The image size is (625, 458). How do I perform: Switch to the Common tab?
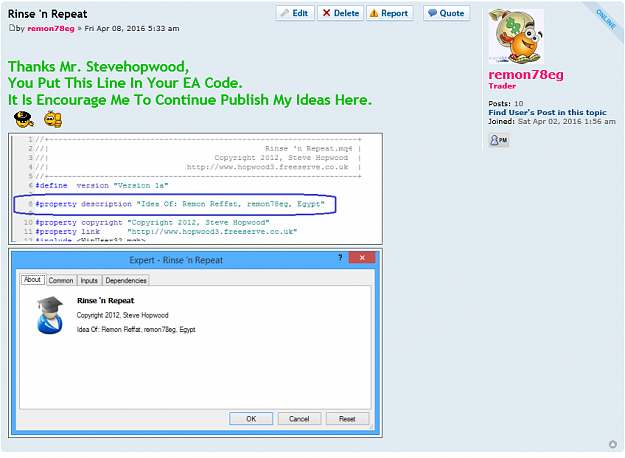coord(61,280)
